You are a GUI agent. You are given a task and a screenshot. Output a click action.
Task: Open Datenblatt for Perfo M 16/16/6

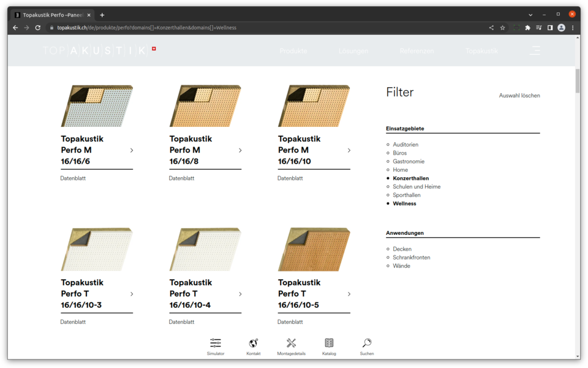(73, 178)
